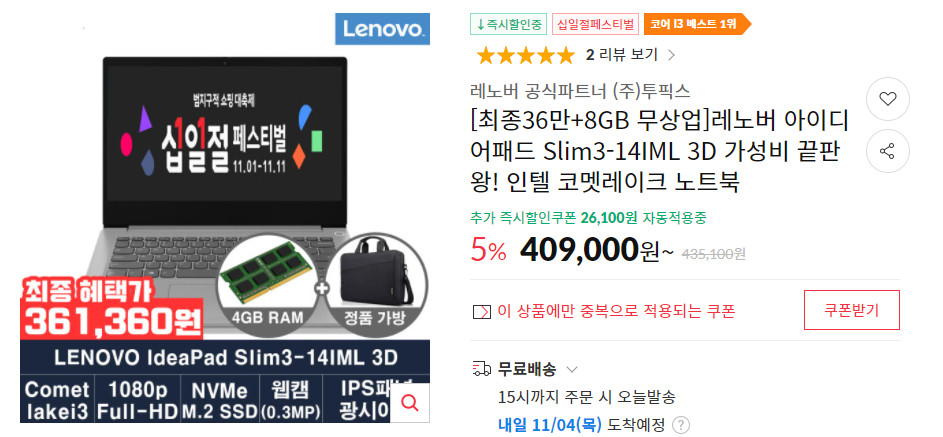The height and width of the screenshot is (437, 943).
Task: Expand the 무료배송 shipping dropdown chevron
Action: click(572, 368)
